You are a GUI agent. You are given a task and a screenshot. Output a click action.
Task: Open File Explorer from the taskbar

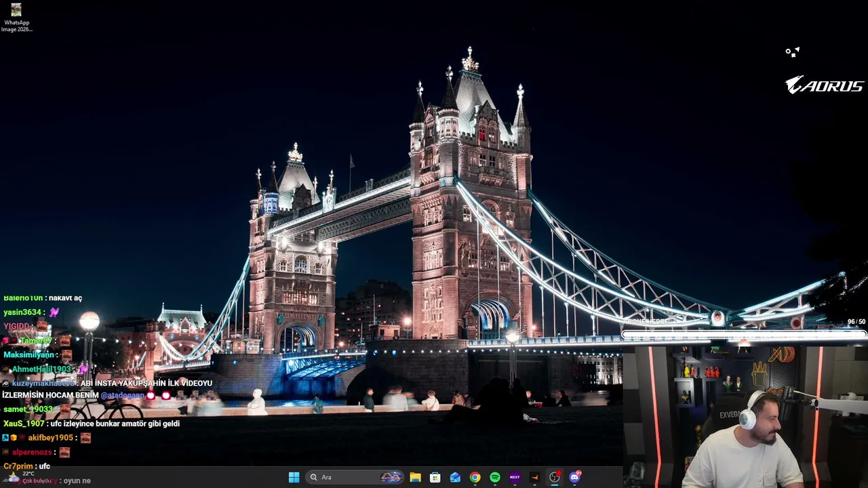point(415,477)
